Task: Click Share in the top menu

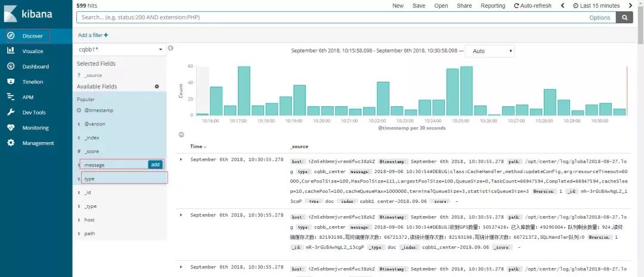Action: 464,6
